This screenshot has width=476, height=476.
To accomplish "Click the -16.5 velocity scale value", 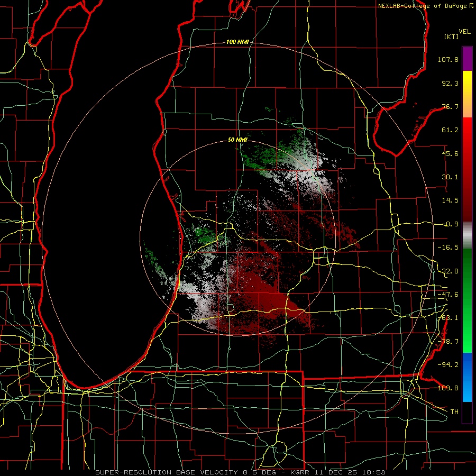I will 448,248.
